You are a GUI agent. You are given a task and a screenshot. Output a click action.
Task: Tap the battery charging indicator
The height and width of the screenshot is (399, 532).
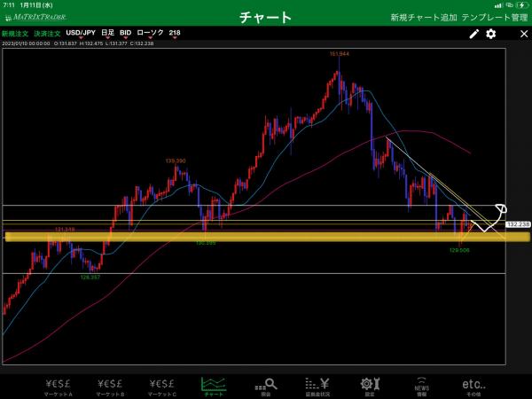click(x=522, y=5)
